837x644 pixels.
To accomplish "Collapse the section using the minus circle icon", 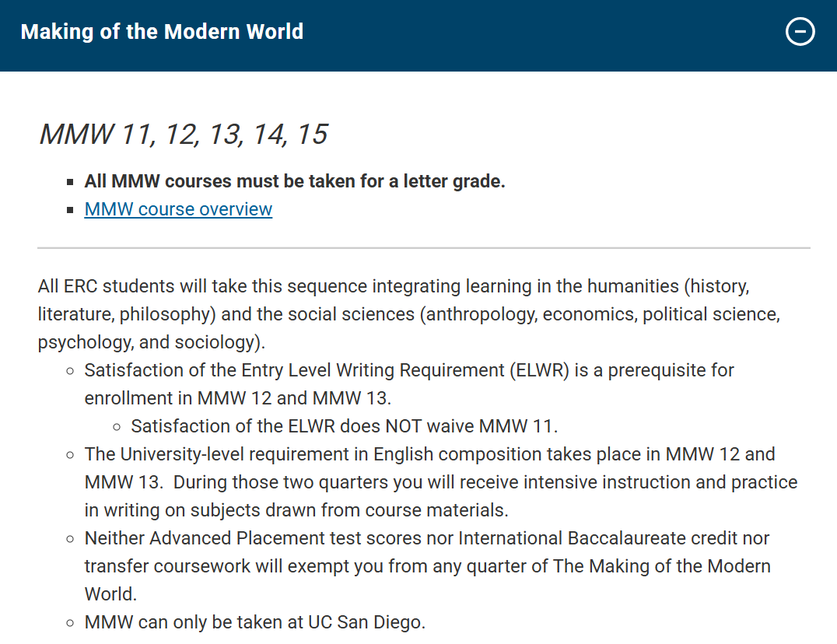I will pos(800,32).
